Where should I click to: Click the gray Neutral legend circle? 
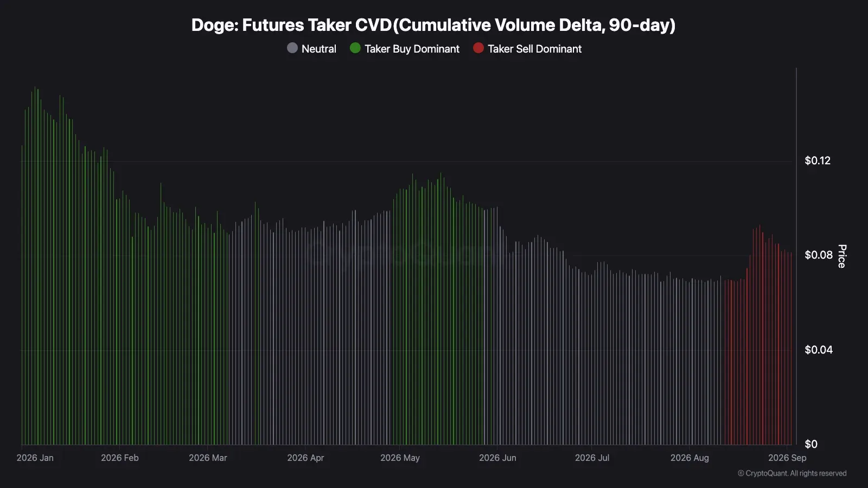tap(292, 48)
